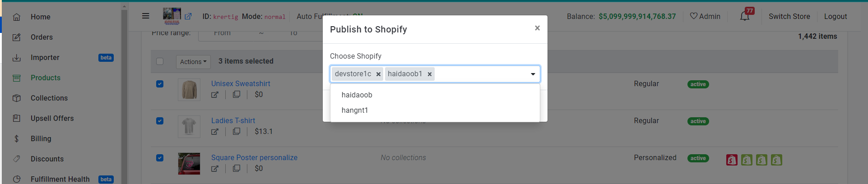
Task: Go to Collections in the sidebar
Action: point(49,98)
